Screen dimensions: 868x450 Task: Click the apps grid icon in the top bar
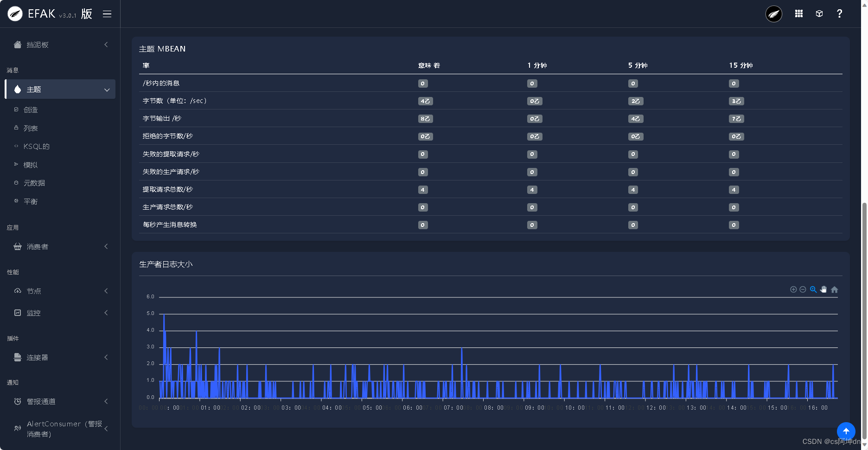pos(798,13)
